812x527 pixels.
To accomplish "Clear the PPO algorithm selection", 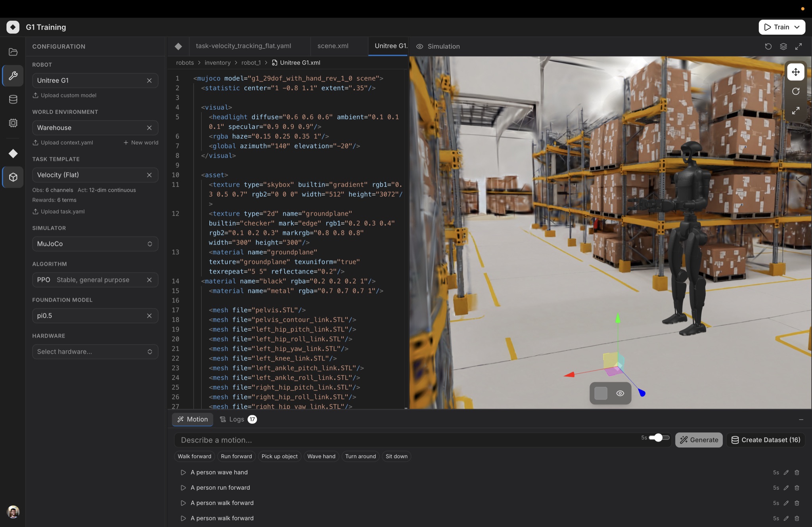I will pyautogui.click(x=150, y=279).
